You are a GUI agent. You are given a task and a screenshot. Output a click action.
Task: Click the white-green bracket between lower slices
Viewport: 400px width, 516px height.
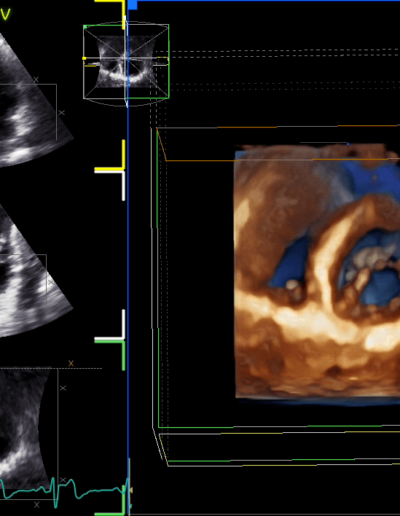tap(110, 340)
